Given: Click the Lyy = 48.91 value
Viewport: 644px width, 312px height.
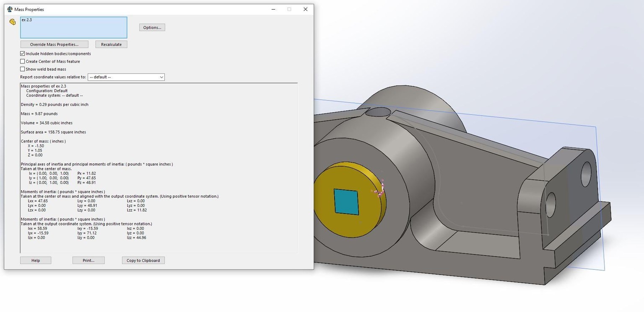Looking at the screenshot, I should tap(87, 206).
